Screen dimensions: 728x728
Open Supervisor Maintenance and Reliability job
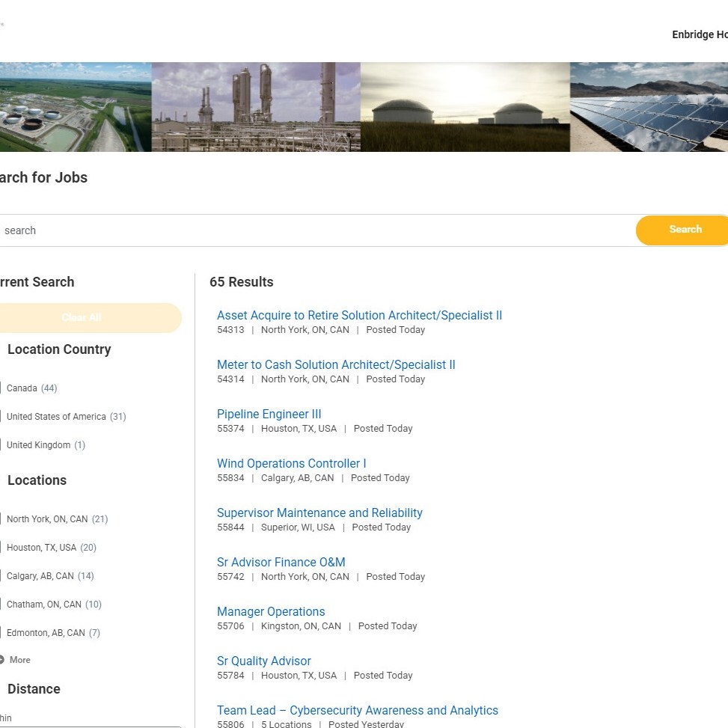[x=319, y=513]
